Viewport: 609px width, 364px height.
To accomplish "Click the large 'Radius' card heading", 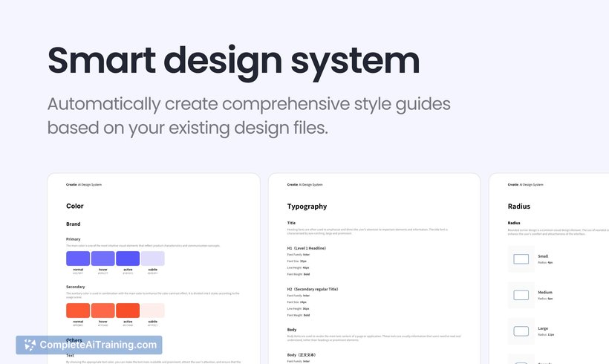I will [x=519, y=207].
